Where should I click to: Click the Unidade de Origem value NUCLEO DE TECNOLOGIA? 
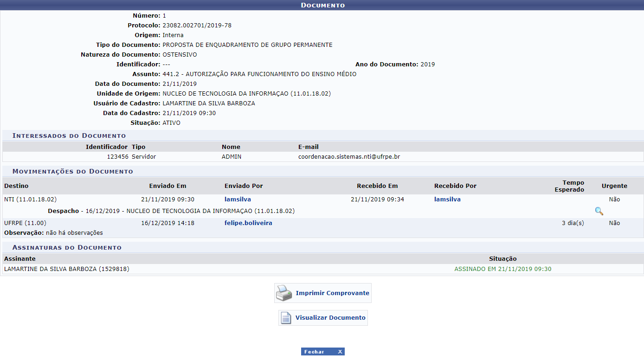coord(246,94)
